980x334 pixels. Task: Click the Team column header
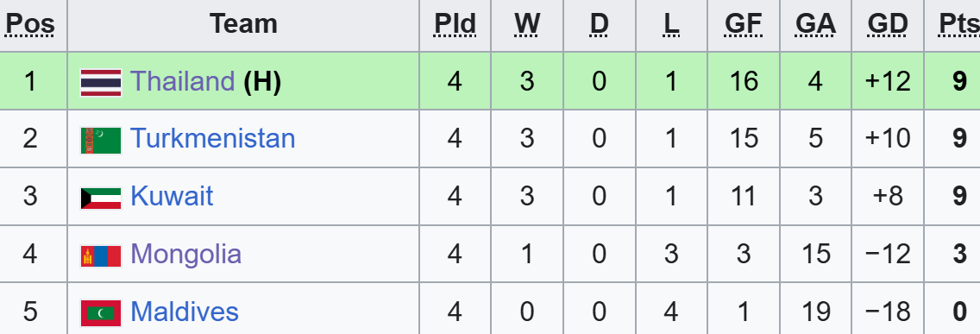pyautogui.click(x=243, y=24)
